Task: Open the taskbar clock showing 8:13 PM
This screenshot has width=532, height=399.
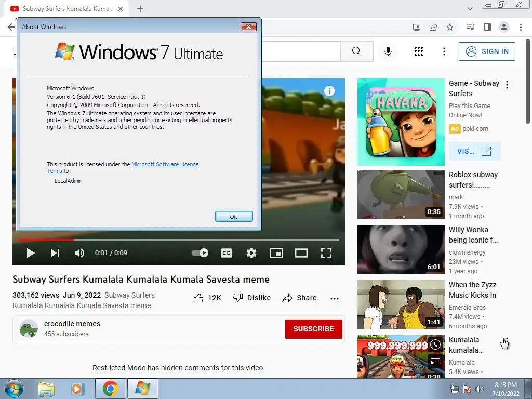Action: click(x=506, y=389)
